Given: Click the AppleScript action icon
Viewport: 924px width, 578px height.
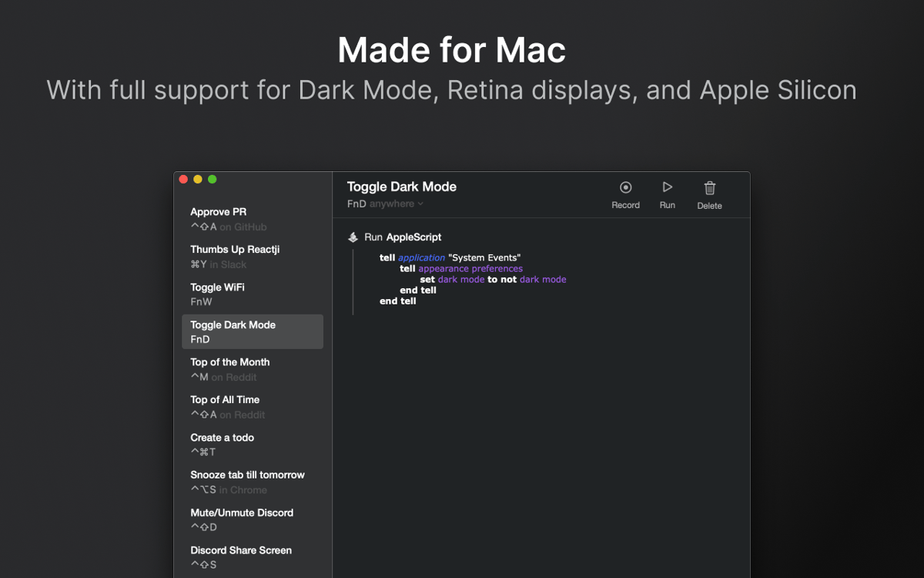Looking at the screenshot, I should click(x=353, y=237).
